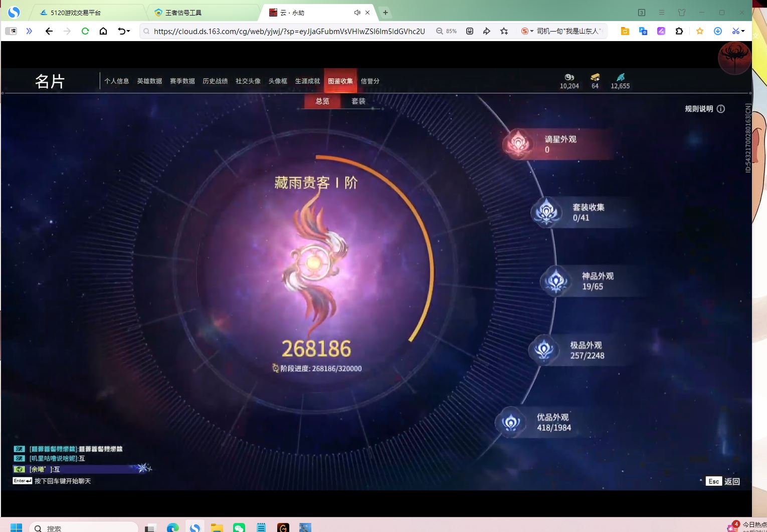This screenshot has width=767, height=532.
Task: Click the Windows taskbar search box
Action: click(x=84, y=527)
